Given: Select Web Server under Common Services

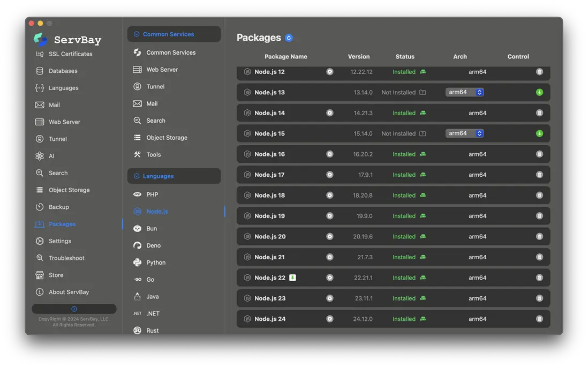Looking at the screenshot, I should tap(162, 70).
